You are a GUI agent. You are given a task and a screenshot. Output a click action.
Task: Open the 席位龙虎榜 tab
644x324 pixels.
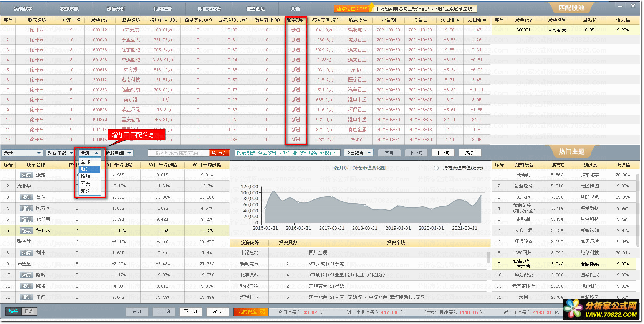[209, 8]
